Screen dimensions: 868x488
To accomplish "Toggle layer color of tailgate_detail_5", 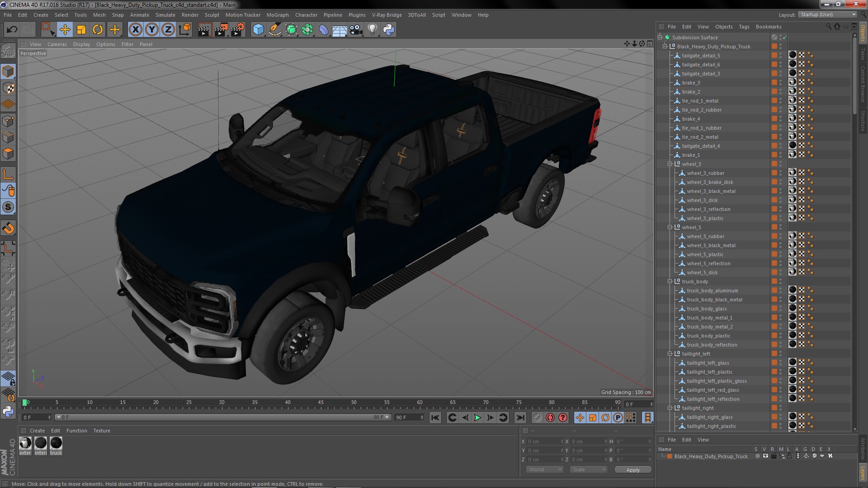I will tap(774, 56).
